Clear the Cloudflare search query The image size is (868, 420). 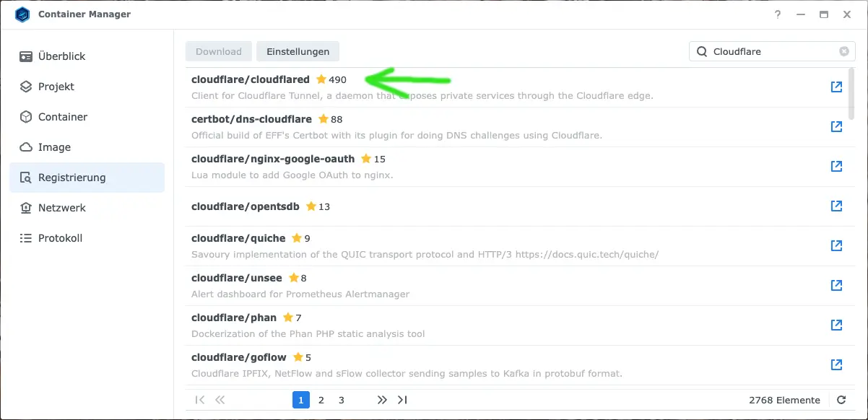tap(843, 51)
